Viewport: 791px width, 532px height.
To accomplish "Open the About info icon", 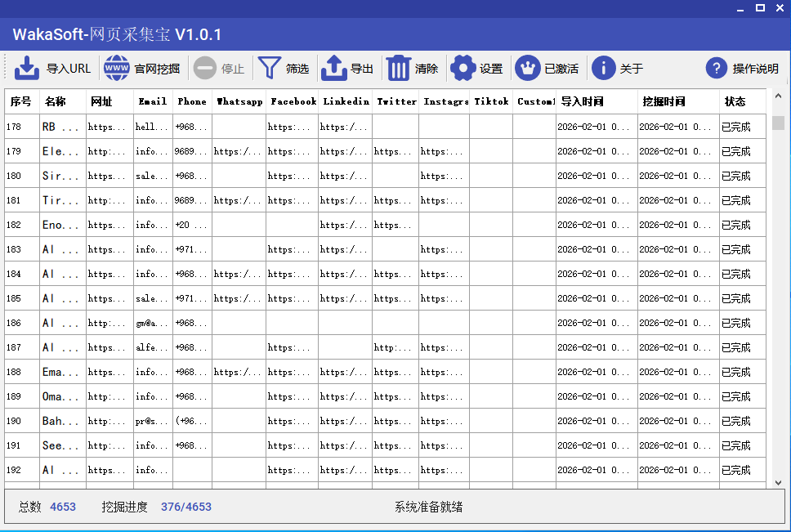I will pyautogui.click(x=603, y=69).
